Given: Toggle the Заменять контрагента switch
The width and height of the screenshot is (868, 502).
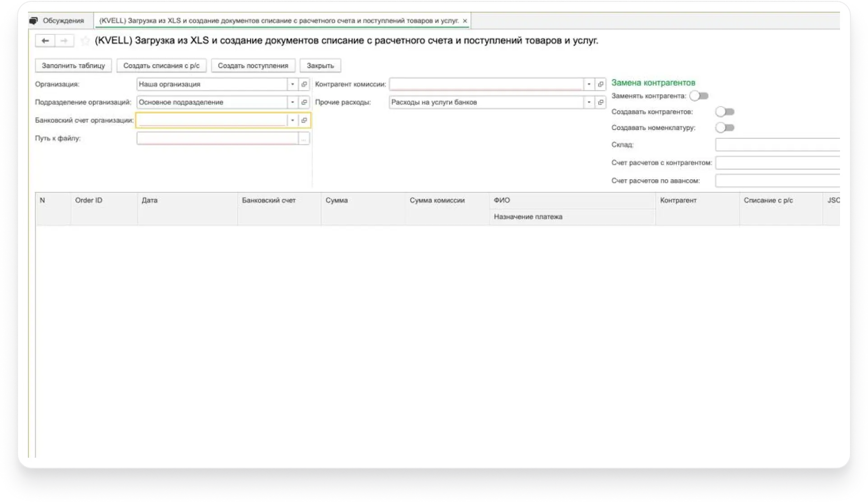Looking at the screenshot, I should tap(699, 96).
